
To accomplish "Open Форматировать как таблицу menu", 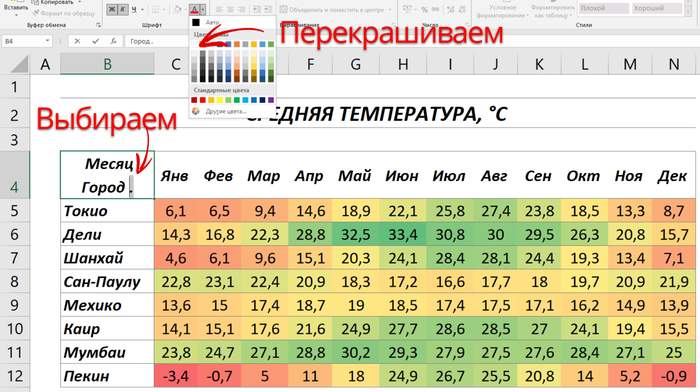I will [x=553, y=11].
